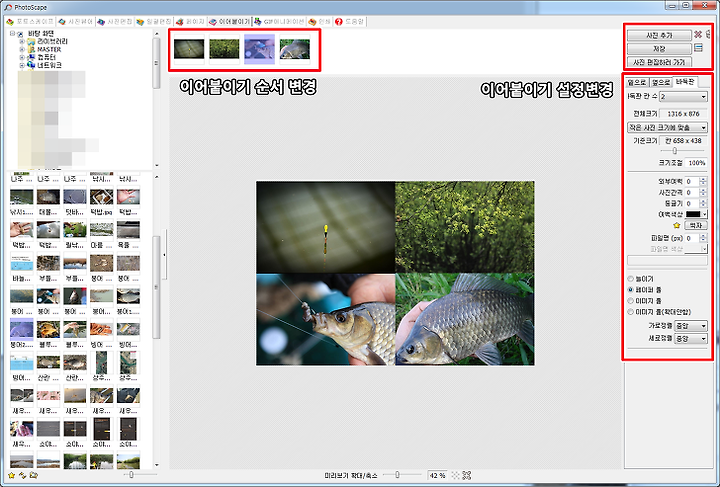The height and width of the screenshot is (487, 720).
Task: Open the GIF애니메이션 tab
Action: (x=280, y=22)
